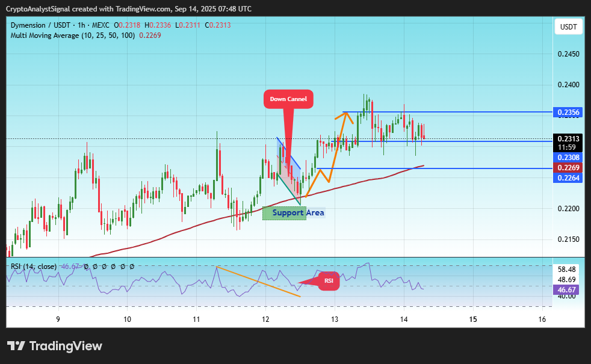This screenshot has height=364, width=591.
Task: Click the low value L0.2311
Action: (x=187, y=25)
